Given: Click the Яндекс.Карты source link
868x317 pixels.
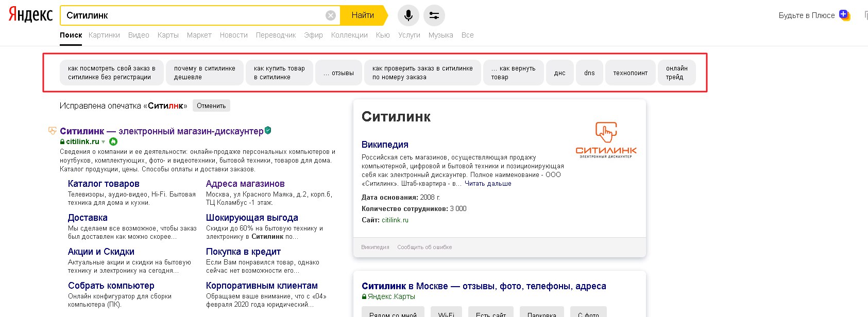Looking at the screenshot, I should (392, 296).
